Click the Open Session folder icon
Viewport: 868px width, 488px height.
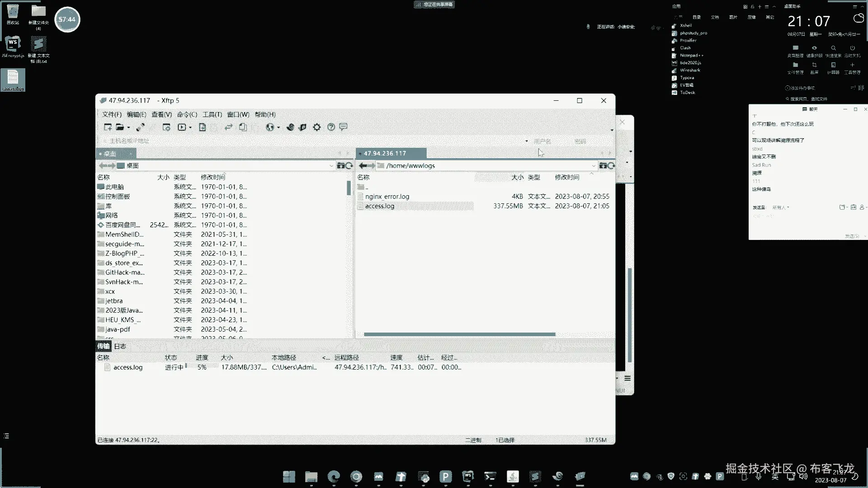119,127
